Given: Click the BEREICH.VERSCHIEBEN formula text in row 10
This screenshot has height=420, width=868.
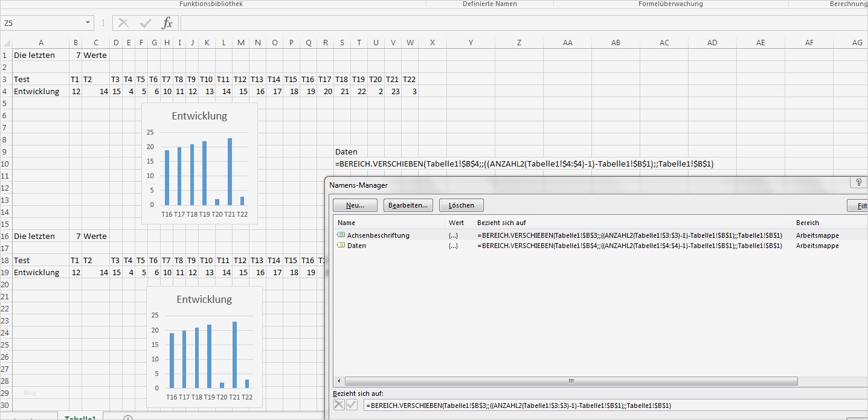Looking at the screenshot, I should pos(524,164).
